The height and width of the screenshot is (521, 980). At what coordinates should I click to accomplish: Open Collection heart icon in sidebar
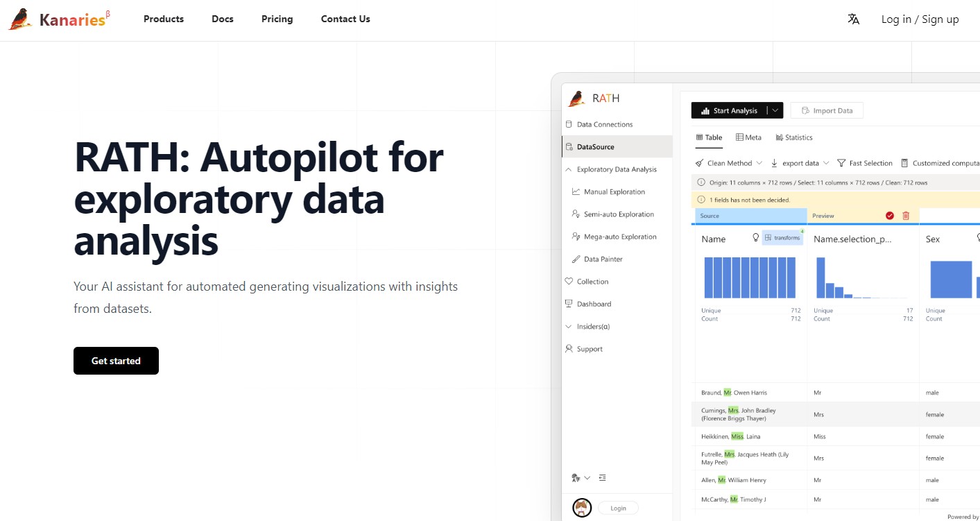click(569, 282)
